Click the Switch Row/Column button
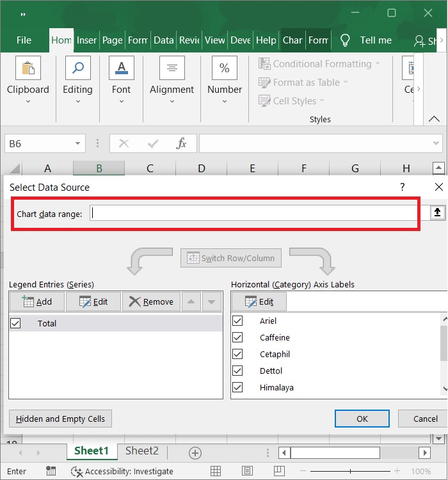 point(231,258)
